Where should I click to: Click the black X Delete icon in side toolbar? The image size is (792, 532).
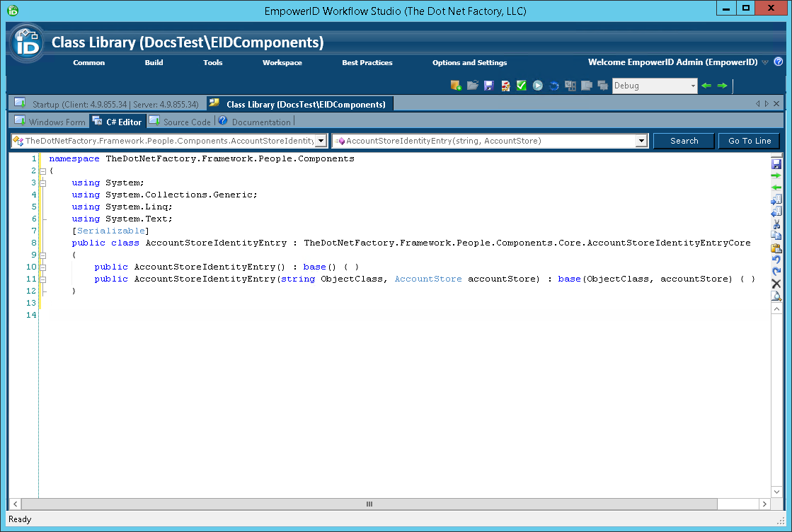776,284
